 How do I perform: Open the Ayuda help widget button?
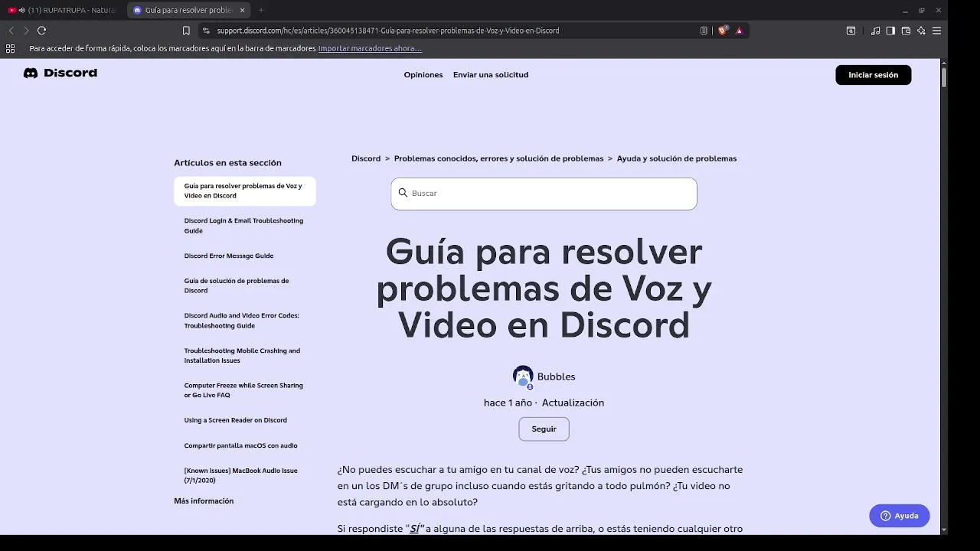pos(900,516)
